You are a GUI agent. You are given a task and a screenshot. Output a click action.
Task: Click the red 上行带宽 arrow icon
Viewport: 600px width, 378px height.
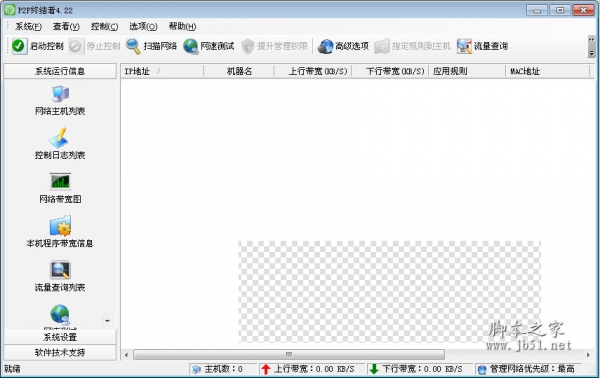266,369
